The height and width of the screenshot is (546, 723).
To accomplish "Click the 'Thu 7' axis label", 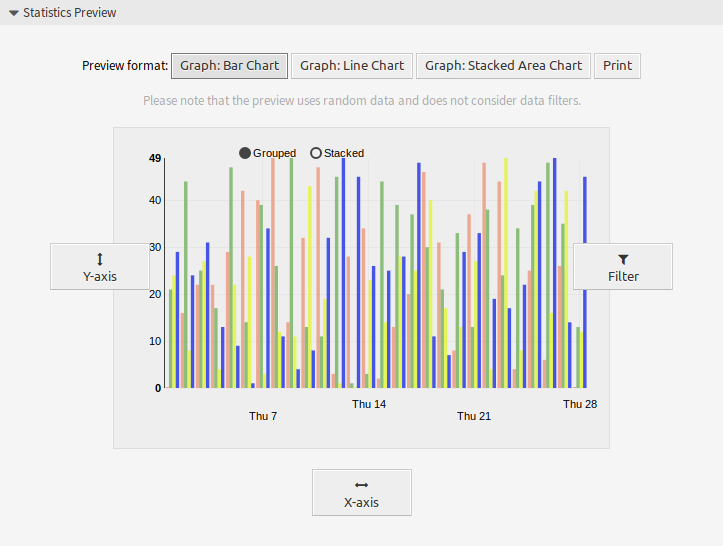I will click(263, 416).
